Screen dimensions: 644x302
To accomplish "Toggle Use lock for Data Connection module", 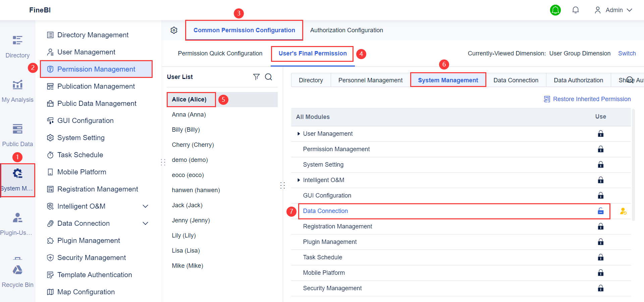I will (x=600, y=211).
